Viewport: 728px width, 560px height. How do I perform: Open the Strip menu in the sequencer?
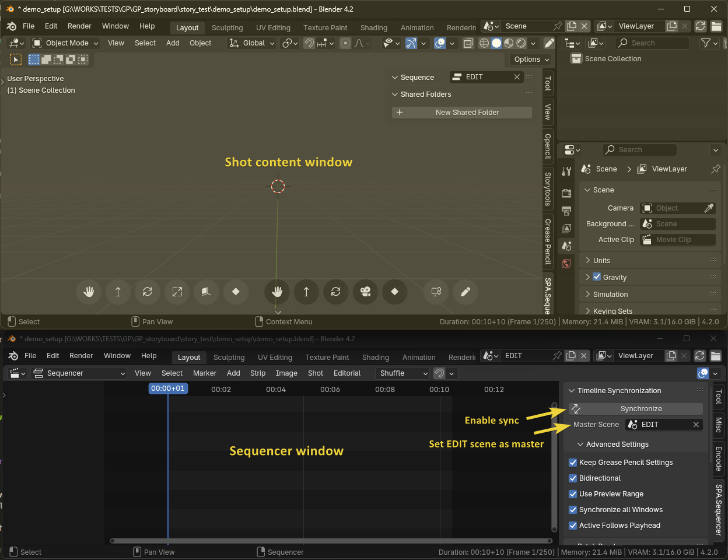tap(258, 373)
